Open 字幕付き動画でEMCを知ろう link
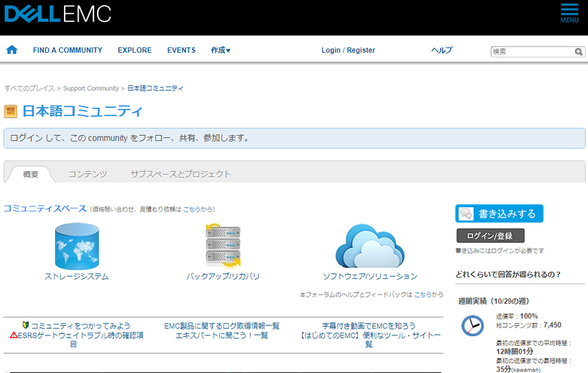The width and height of the screenshot is (588, 373). tap(369, 326)
